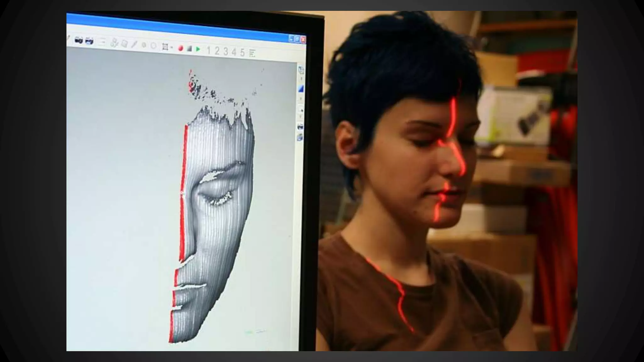Viewport: 644px width, 362px height.
Task: Click the list lines icon after number 5
Action: (x=252, y=53)
